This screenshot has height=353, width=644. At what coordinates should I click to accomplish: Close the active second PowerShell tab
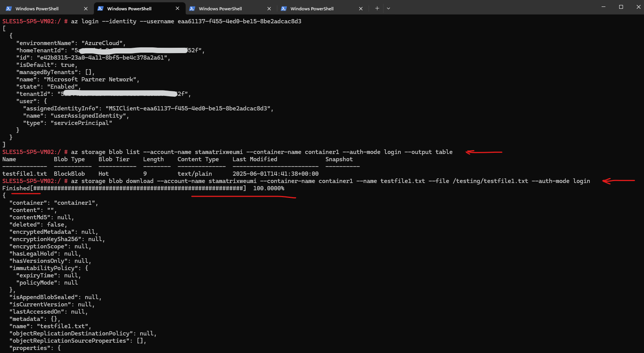coord(177,8)
